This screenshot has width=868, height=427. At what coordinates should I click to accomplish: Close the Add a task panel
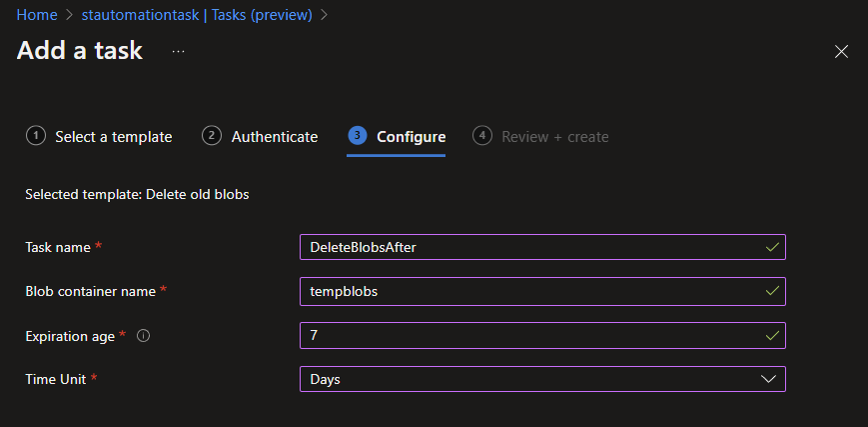pyautogui.click(x=841, y=51)
